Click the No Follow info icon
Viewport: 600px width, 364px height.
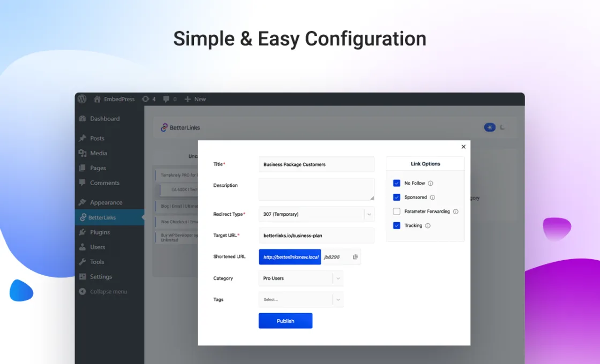pos(431,183)
